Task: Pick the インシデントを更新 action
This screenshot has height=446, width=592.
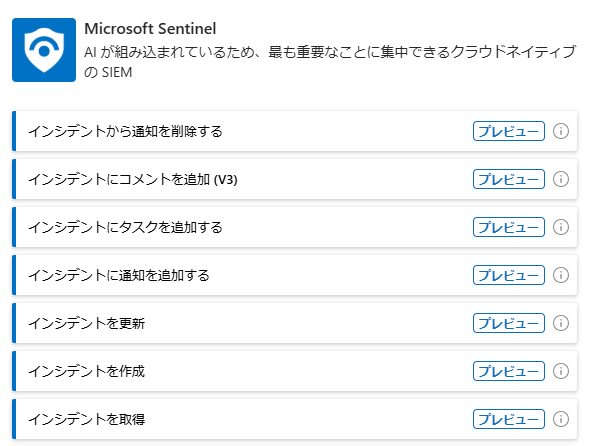Action: 294,323
